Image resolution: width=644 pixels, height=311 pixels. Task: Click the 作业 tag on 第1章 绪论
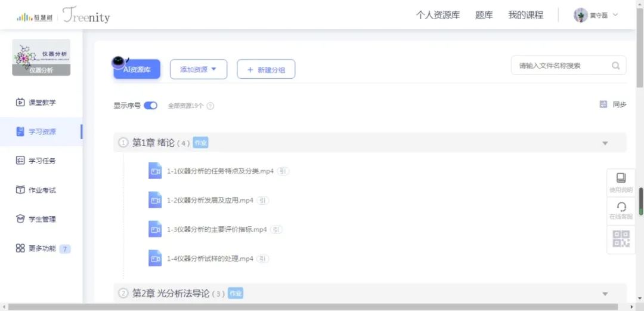click(x=200, y=143)
